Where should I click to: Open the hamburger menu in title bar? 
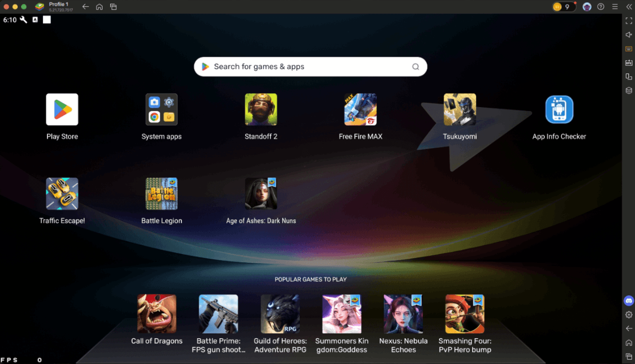(615, 6)
